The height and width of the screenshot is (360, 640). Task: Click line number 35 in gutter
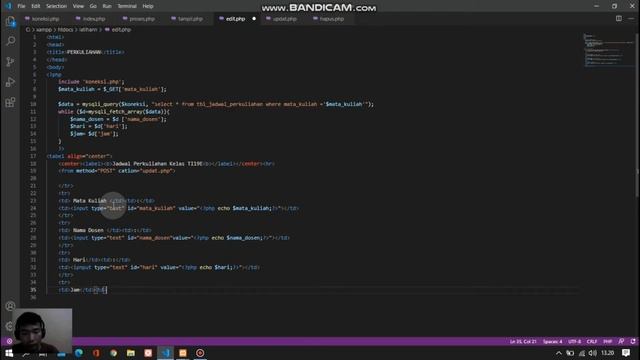coord(33,290)
